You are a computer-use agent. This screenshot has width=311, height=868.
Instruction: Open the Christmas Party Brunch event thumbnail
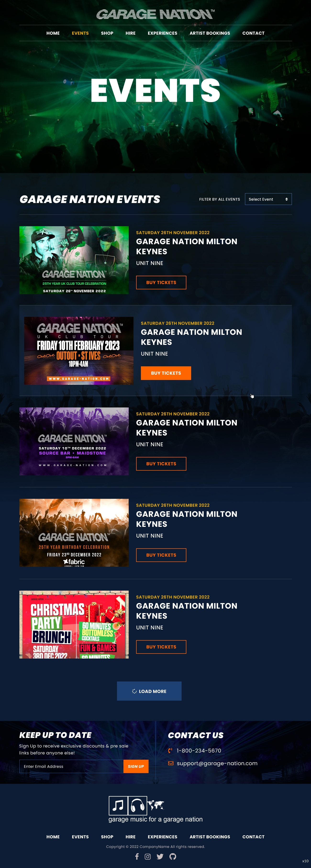[x=74, y=624]
